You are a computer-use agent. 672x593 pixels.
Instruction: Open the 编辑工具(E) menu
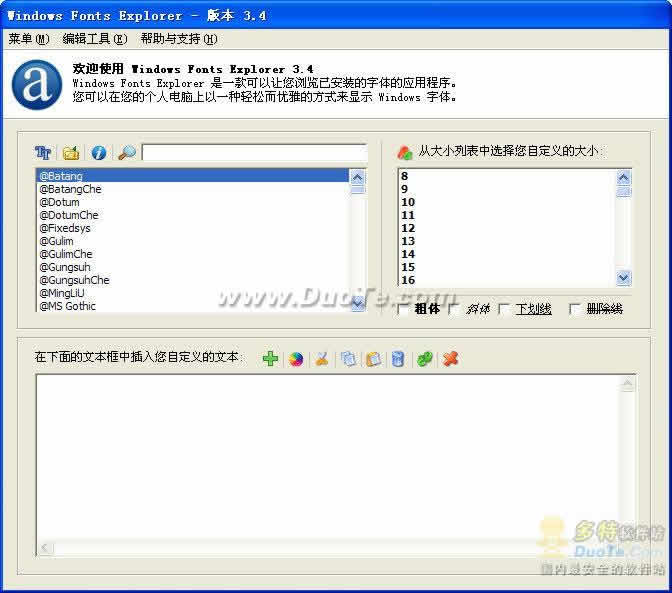pyautogui.click(x=95, y=39)
